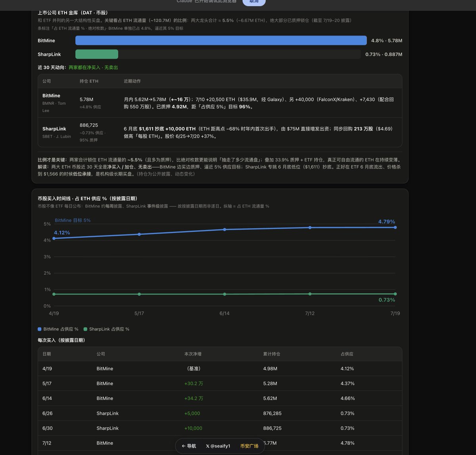Click the 4.37% supply share cell
The image size is (476, 455).
click(347, 384)
